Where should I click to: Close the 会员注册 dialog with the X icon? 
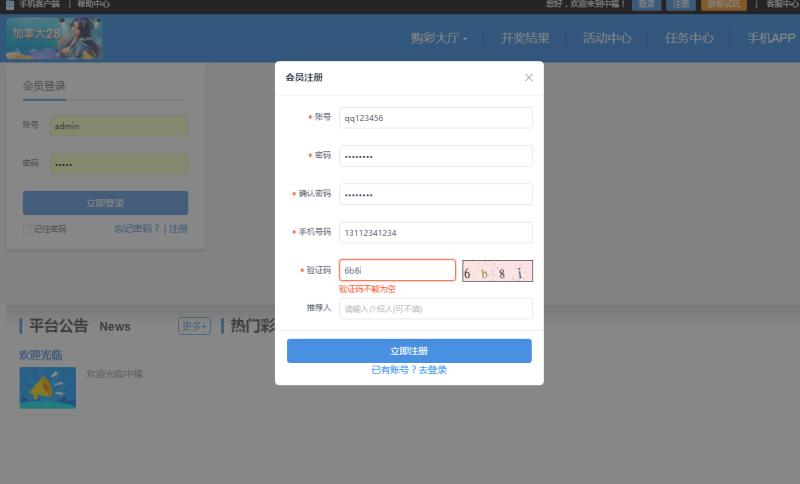[529, 78]
